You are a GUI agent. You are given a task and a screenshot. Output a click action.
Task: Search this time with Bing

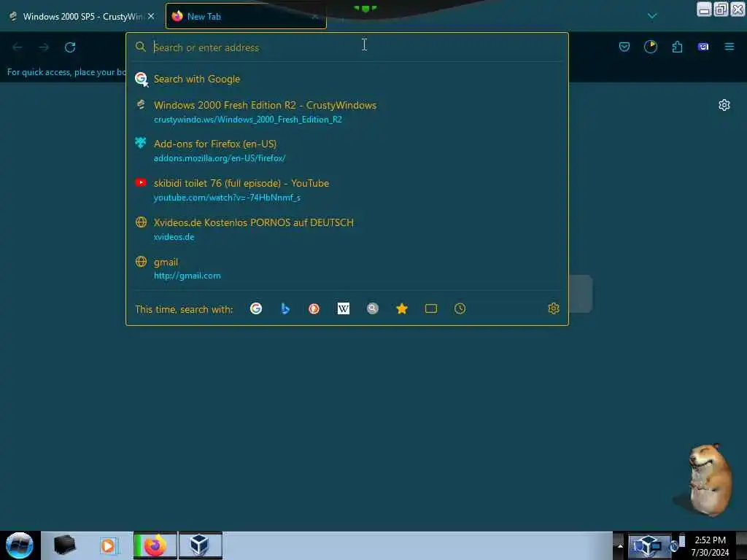pyautogui.click(x=285, y=308)
